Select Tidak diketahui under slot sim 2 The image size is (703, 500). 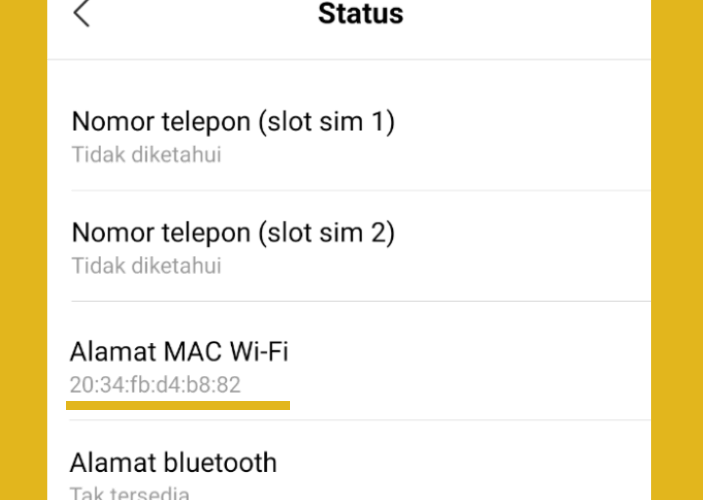[x=147, y=265]
